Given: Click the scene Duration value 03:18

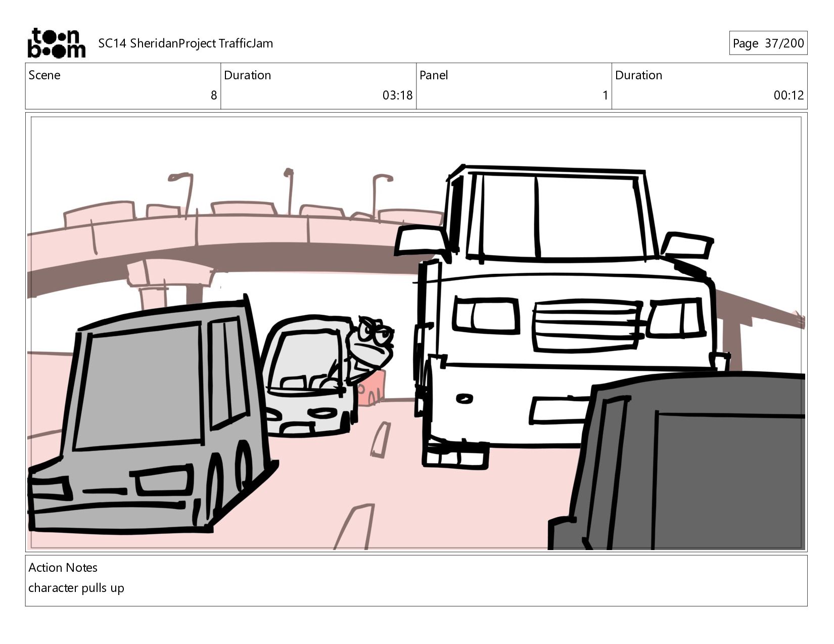Looking at the screenshot, I should 397,95.
